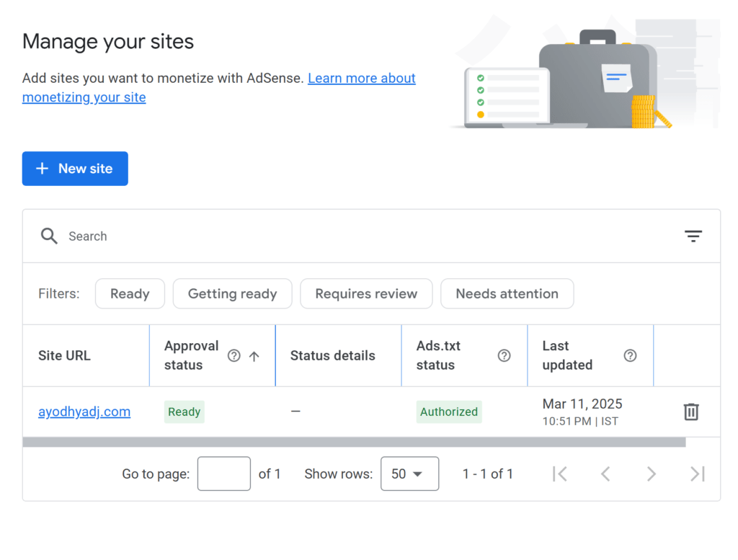738x560 pixels.
Task: Apply the Needs attention filter chip
Action: click(507, 293)
